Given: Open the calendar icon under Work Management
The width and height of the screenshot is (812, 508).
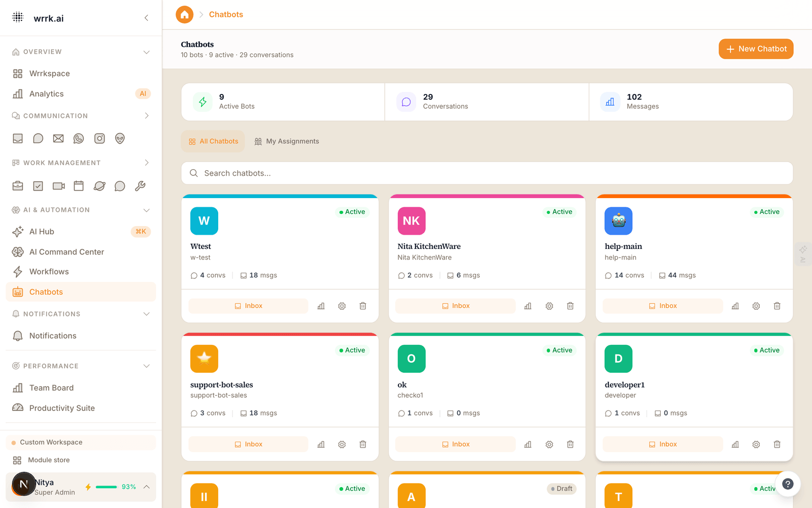Looking at the screenshot, I should [x=79, y=186].
